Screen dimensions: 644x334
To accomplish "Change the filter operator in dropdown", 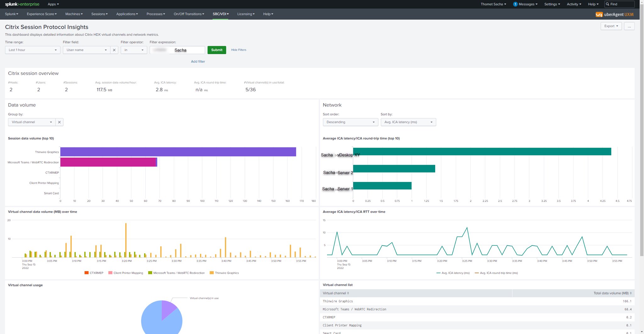I will click(134, 50).
